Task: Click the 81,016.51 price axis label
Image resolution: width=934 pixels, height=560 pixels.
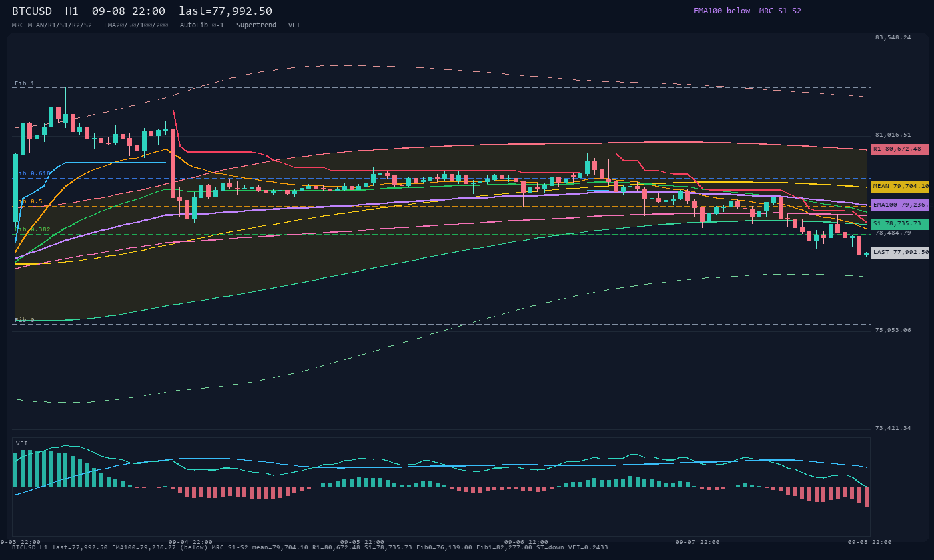Action: click(x=893, y=135)
